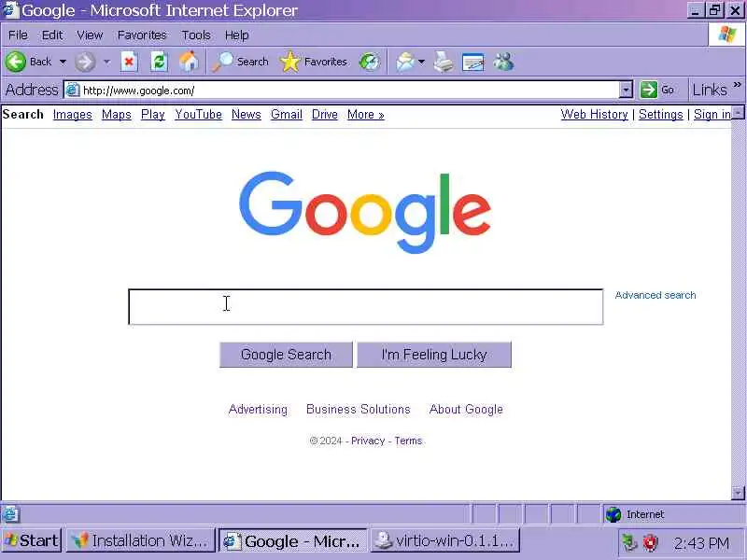Open the Search pane magnifier icon
This screenshot has width=747, height=560.
(222, 62)
